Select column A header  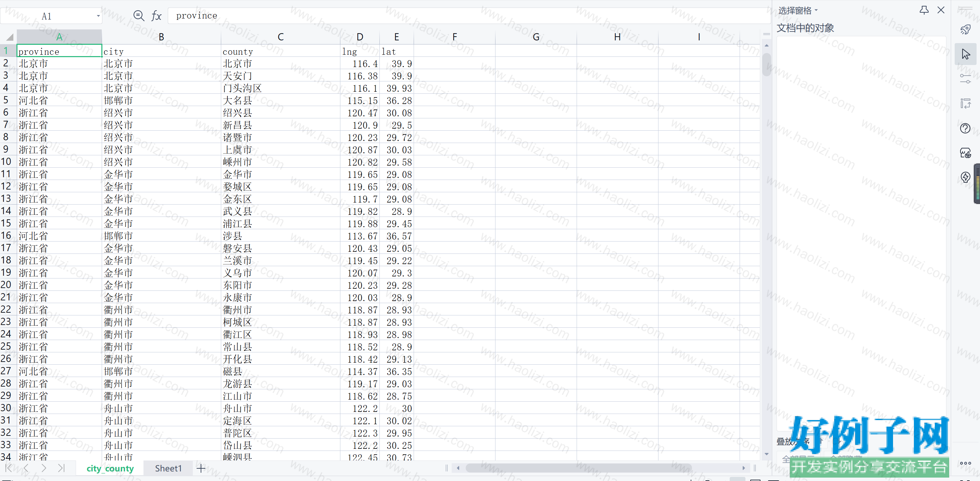tap(59, 37)
